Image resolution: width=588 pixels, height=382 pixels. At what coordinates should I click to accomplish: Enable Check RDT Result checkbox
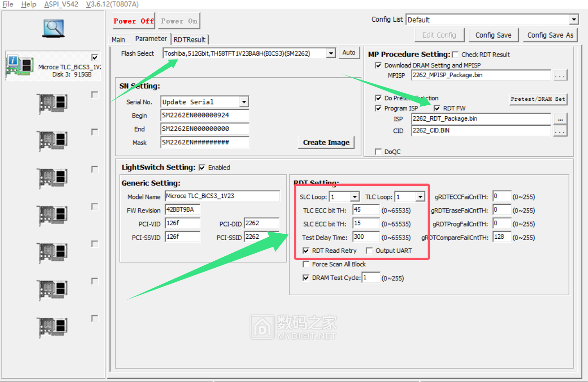(x=455, y=54)
